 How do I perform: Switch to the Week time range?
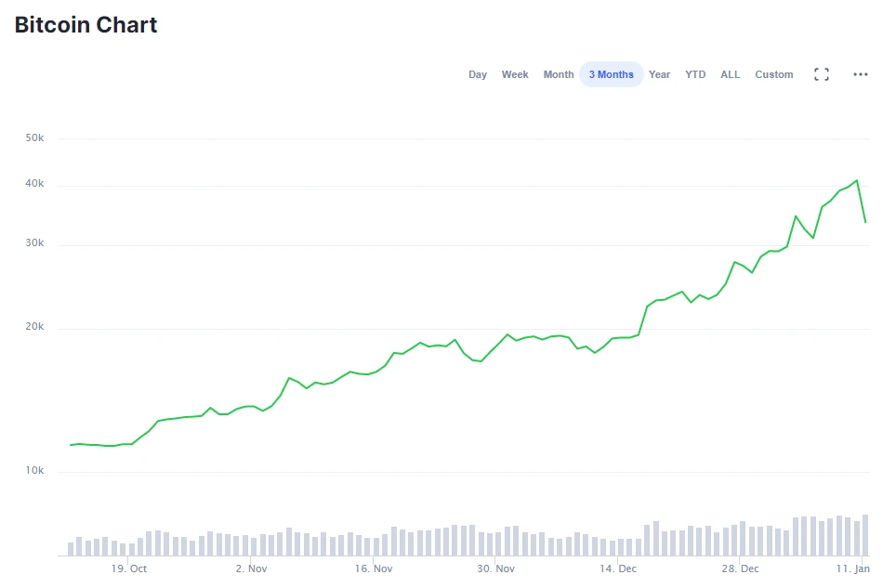point(515,74)
